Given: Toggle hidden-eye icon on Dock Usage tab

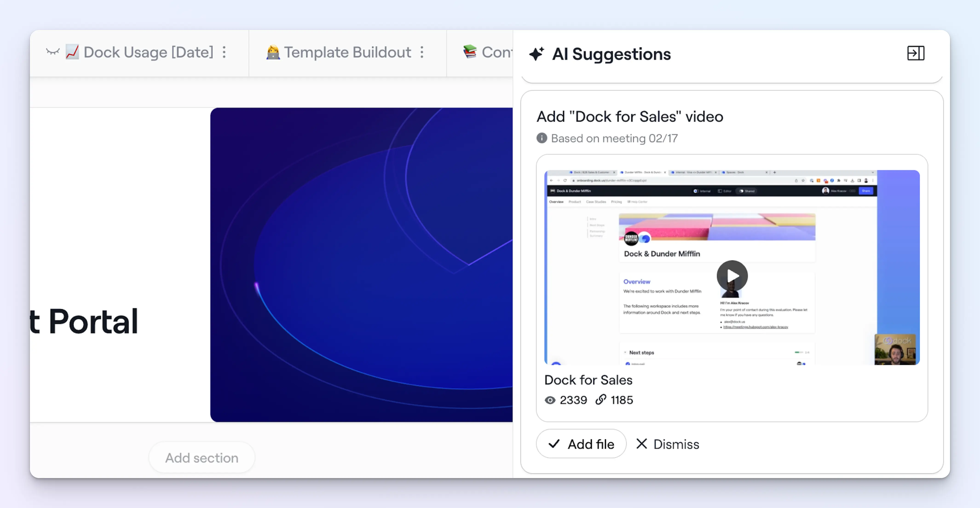Looking at the screenshot, I should click(x=53, y=52).
